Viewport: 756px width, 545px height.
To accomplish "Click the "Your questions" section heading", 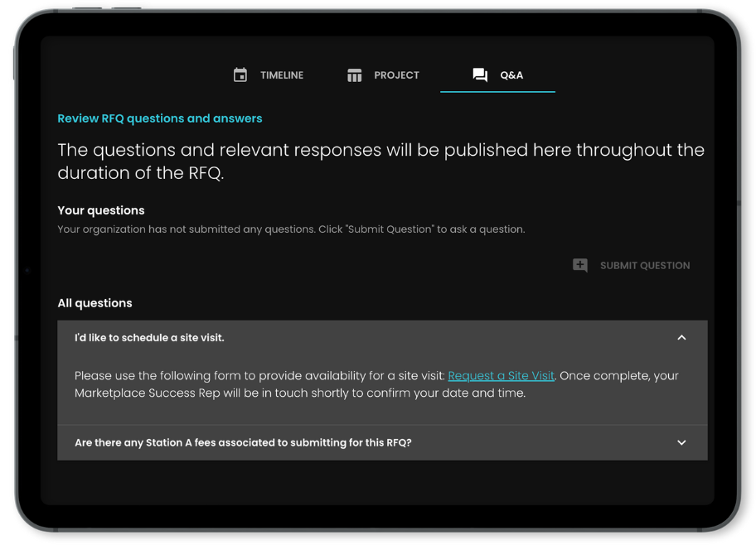I will (101, 210).
